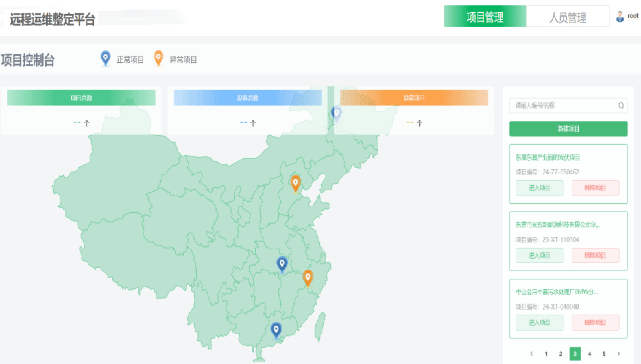Click the orange 异常项目 legend pin icon

[158, 59]
